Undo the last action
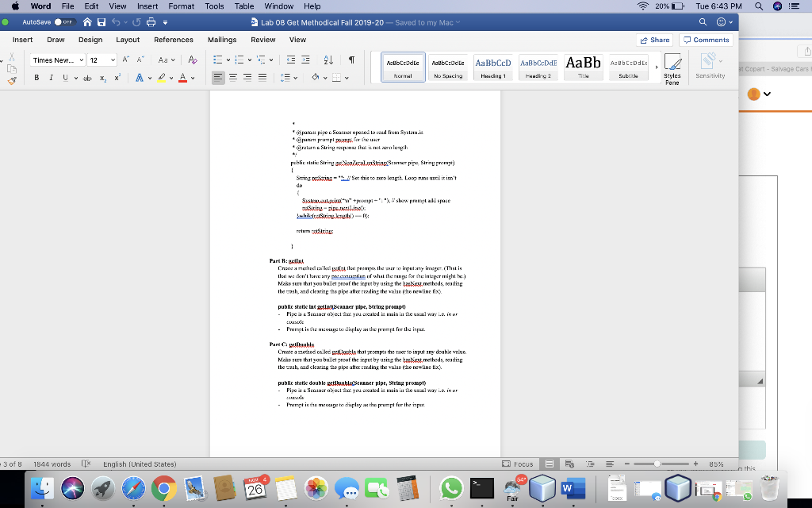Screen dimensions: 812x508 point(116,22)
